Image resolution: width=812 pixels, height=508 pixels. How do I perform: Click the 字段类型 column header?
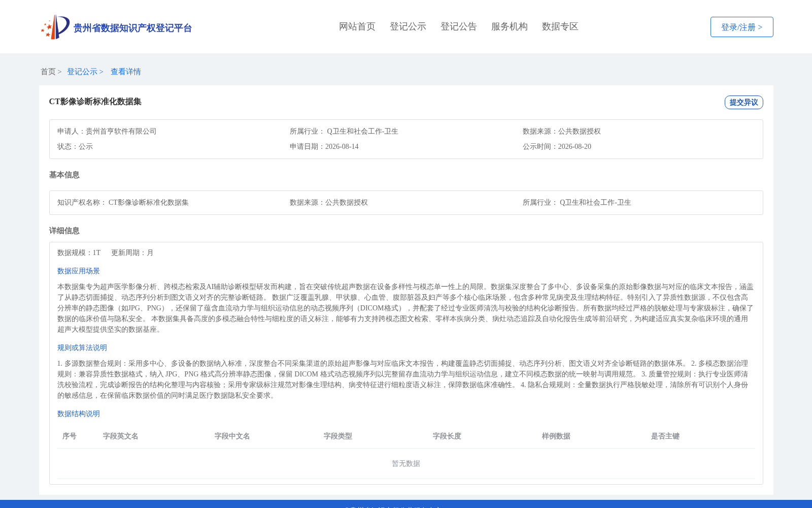[338, 436]
